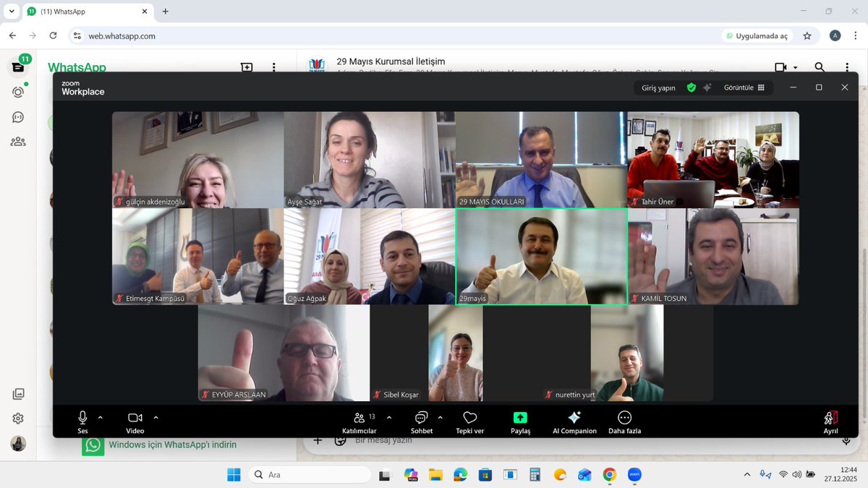
Task: Reload the page in Chrome
Action: [x=53, y=35]
